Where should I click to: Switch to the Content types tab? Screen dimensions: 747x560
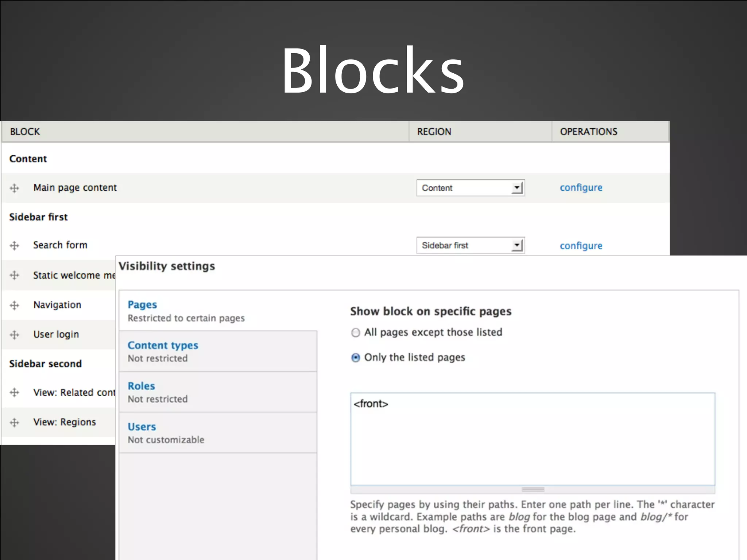coord(218,351)
